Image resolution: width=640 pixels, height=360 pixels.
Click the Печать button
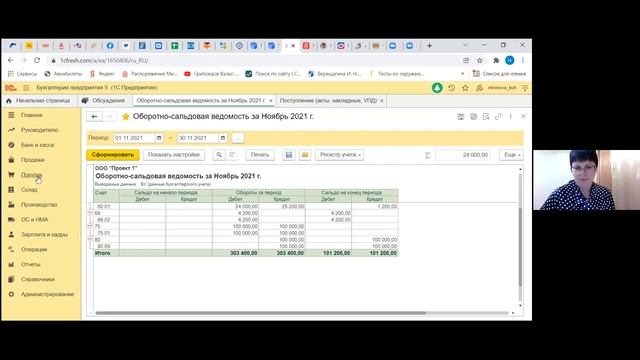coord(260,155)
